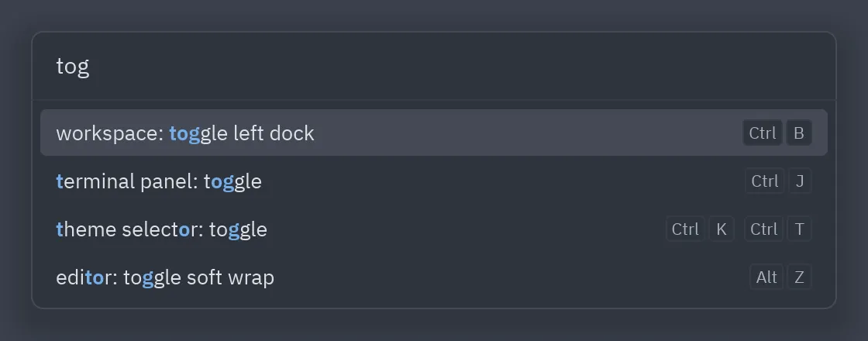
Task: Click the B key badge on the toggle left dock row
Action: point(799,133)
